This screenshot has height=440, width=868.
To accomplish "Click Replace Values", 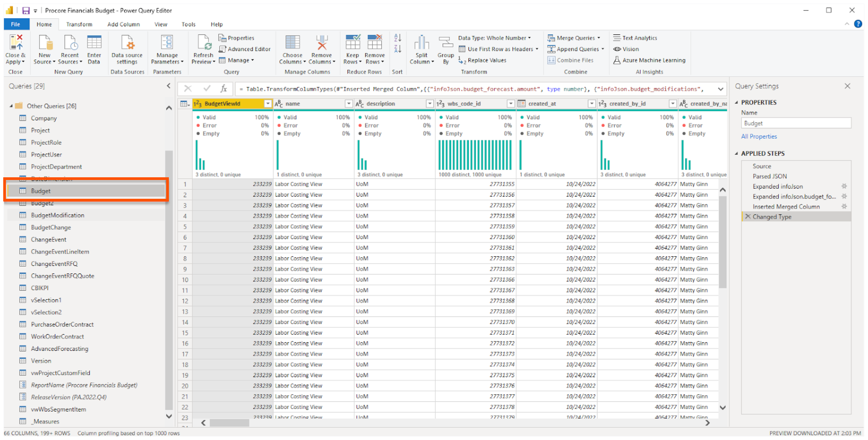I will click(x=482, y=60).
